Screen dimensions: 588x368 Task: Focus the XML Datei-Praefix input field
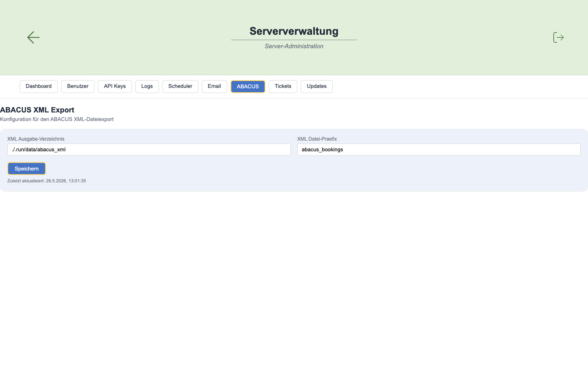click(x=439, y=149)
